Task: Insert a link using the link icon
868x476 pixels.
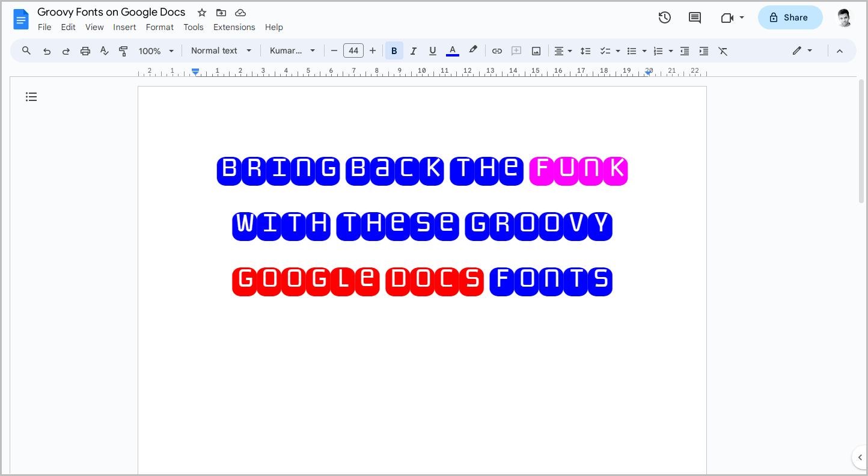Action: point(497,50)
